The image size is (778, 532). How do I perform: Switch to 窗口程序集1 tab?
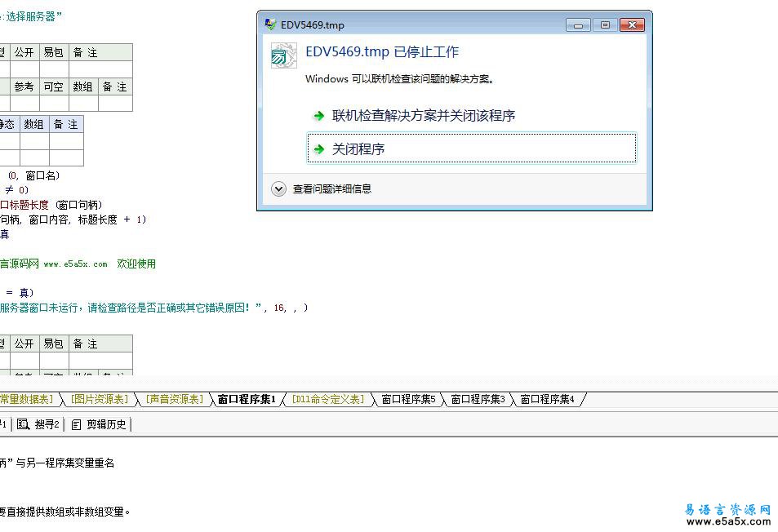click(247, 399)
